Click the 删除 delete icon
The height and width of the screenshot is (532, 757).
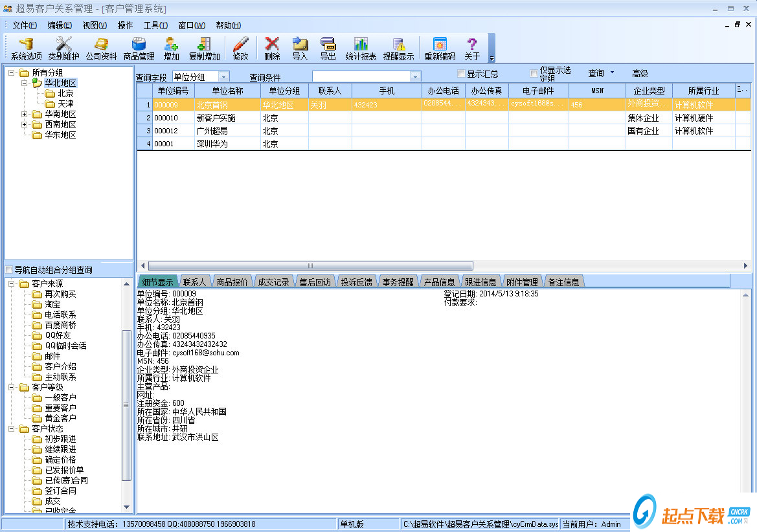[271, 47]
